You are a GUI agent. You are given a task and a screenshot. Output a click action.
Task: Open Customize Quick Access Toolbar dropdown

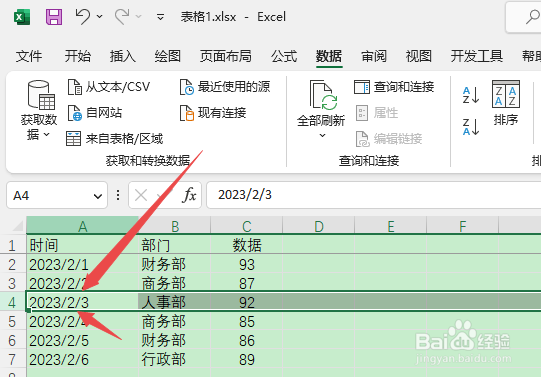pos(160,17)
